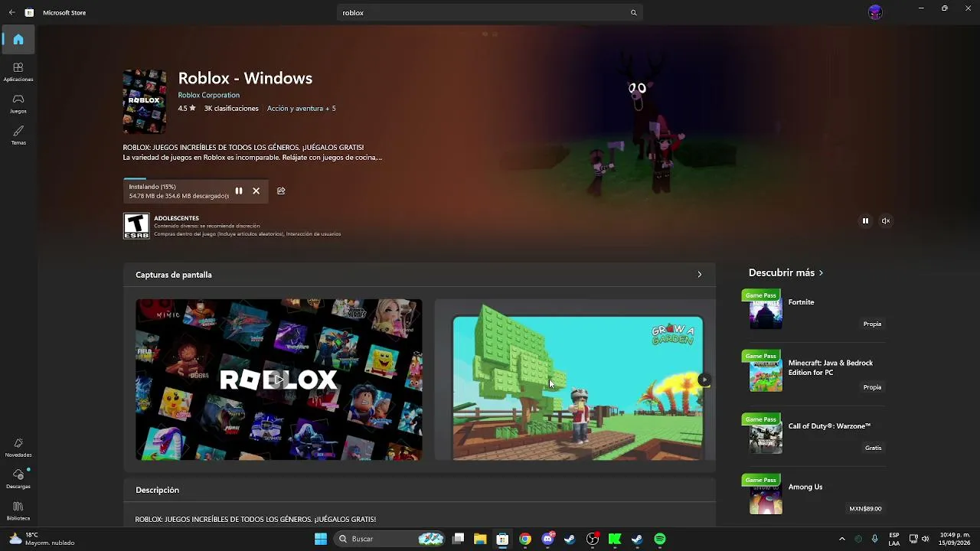Click the 4.5 star rating
This screenshot has height=551, width=980.
[x=187, y=109]
